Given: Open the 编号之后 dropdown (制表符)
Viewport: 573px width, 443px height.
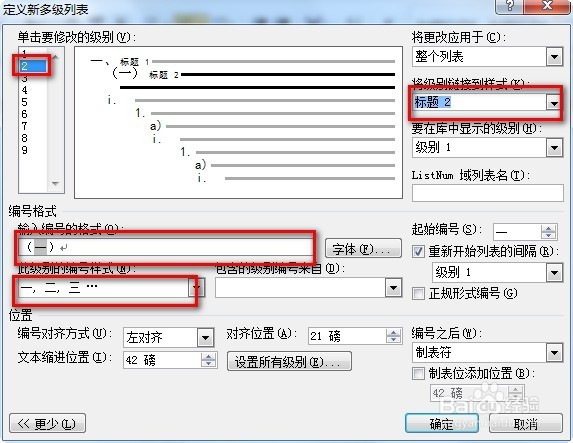Looking at the screenshot, I should coord(554,353).
